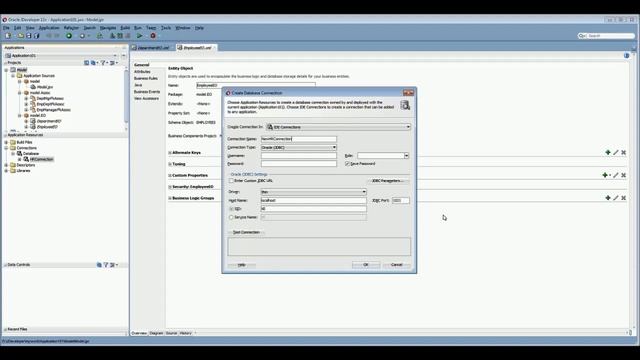Click delete X icon in Custom Properties row
This screenshot has width=640, height=360.
click(624, 175)
